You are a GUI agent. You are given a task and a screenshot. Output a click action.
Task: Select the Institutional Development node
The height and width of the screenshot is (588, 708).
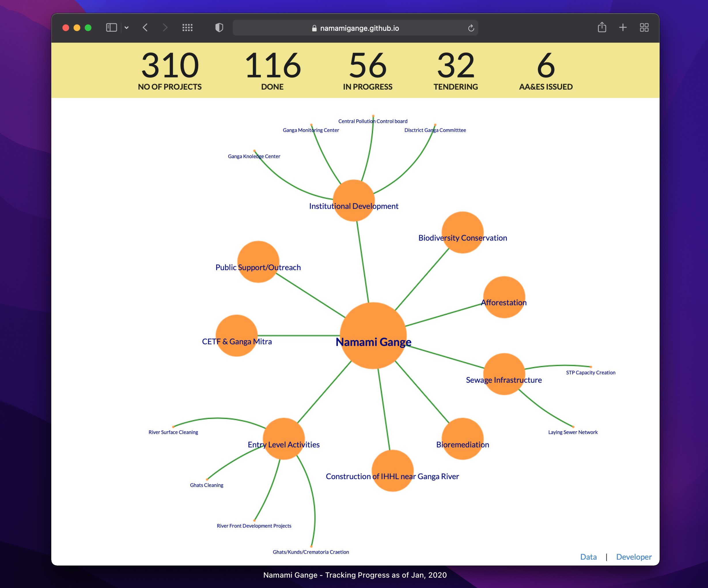[x=354, y=200]
